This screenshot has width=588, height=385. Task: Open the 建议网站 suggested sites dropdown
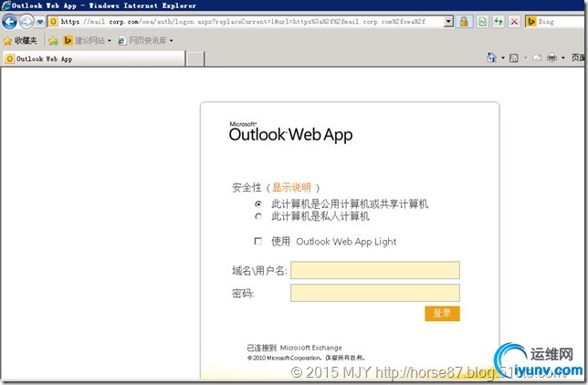click(88, 40)
